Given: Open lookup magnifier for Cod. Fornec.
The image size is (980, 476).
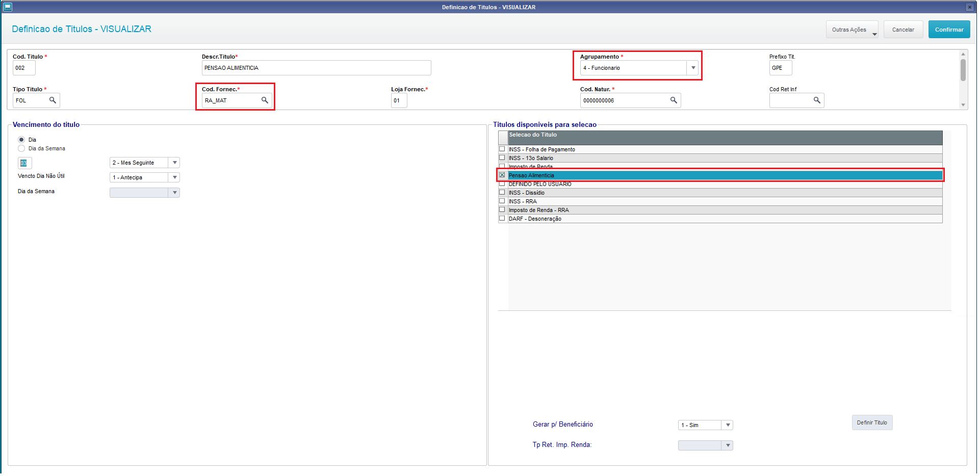Looking at the screenshot, I should [x=265, y=100].
